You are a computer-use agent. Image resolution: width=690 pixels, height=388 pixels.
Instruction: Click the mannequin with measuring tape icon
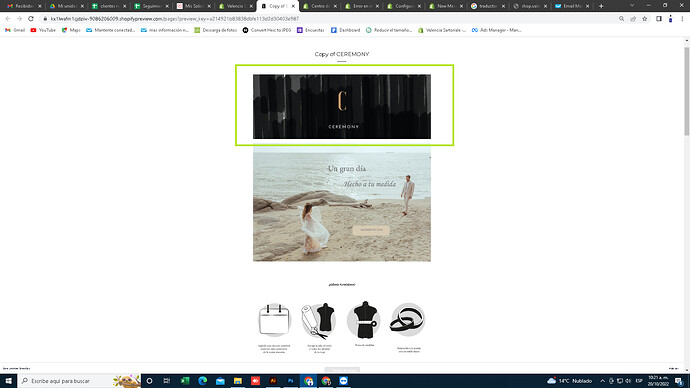pyautogui.click(x=364, y=320)
